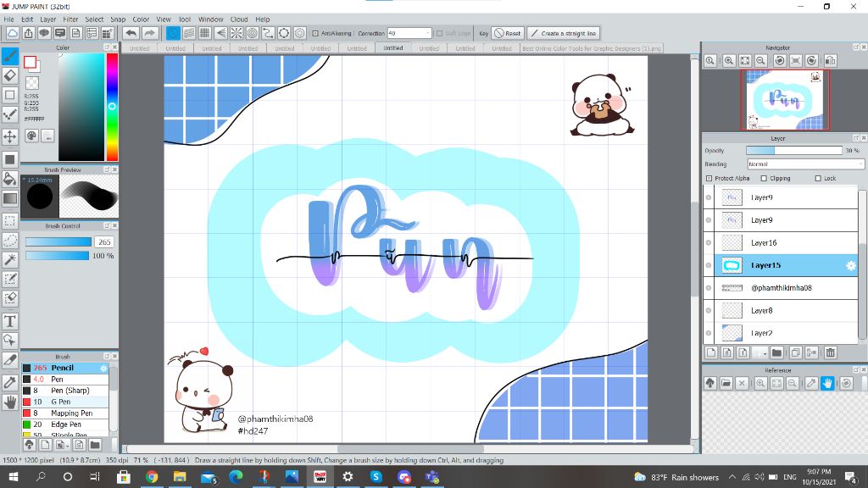Open the Filter menu
The width and height of the screenshot is (868, 488).
pos(70,19)
